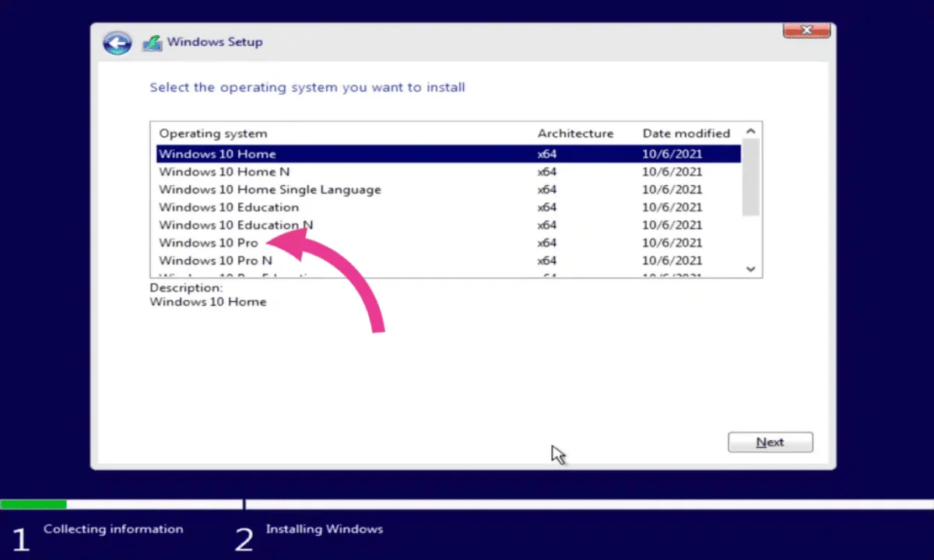The width and height of the screenshot is (934, 560).
Task: Click the list scrollbar up arrow
Action: (x=751, y=131)
